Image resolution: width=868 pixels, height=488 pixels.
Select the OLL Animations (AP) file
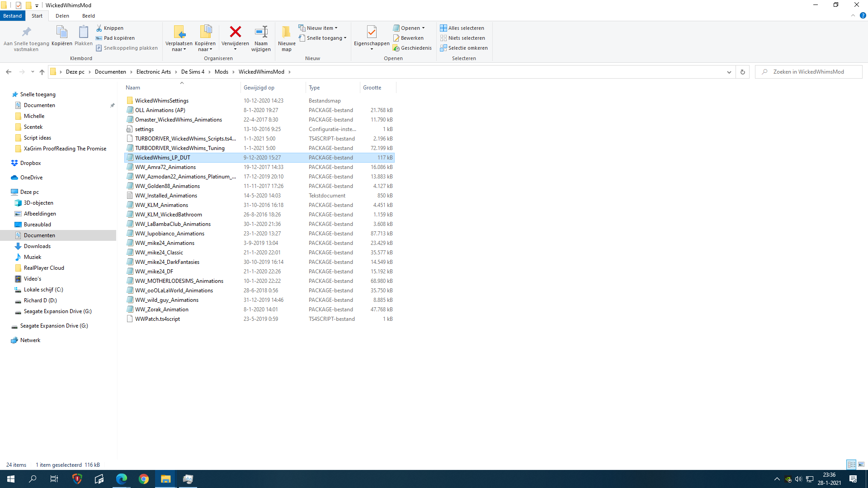(259, 110)
